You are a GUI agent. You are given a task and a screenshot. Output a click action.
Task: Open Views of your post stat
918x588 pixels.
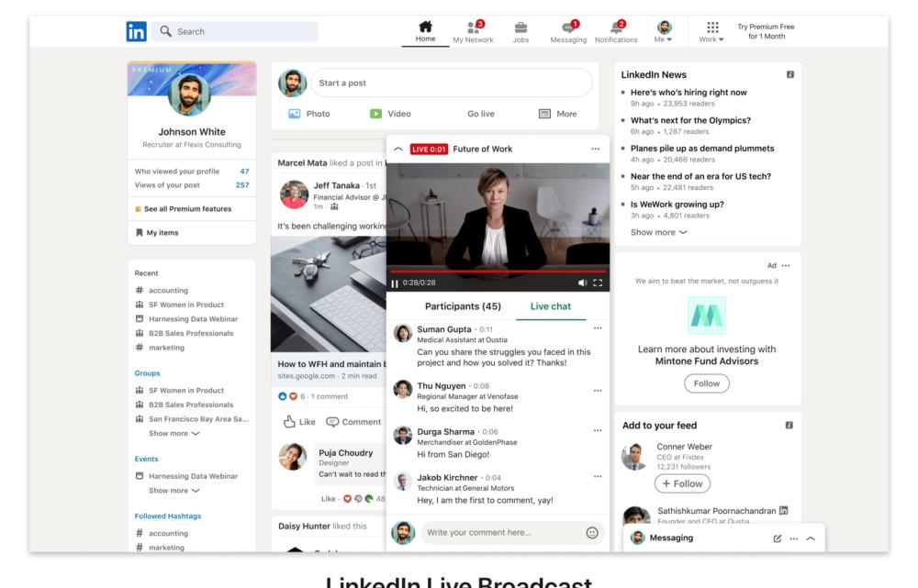pyautogui.click(x=192, y=185)
